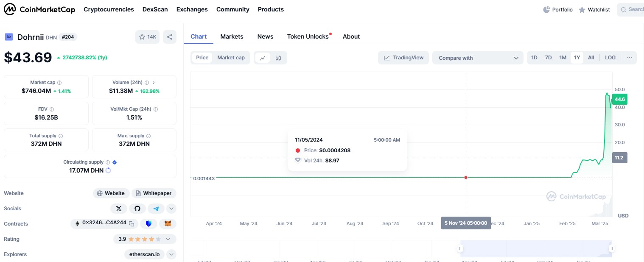Open the Whitepaper link

point(154,193)
